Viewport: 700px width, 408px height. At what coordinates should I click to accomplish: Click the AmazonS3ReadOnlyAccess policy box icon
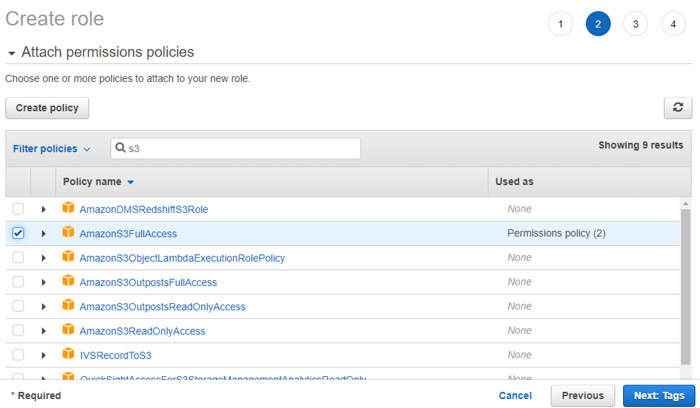(68, 329)
